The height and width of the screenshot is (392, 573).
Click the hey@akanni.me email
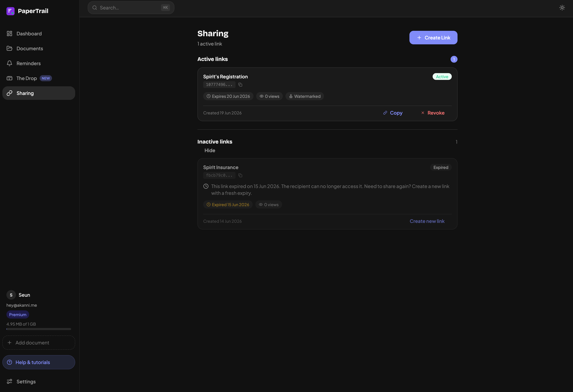pyautogui.click(x=22, y=305)
